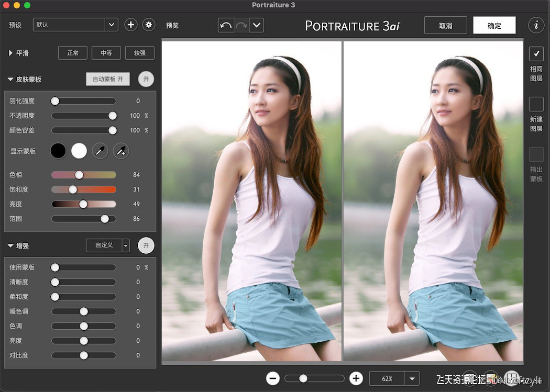Adjust 亮度 slider in 增强 section
The width and height of the screenshot is (550, 392).
click(83, 341)
